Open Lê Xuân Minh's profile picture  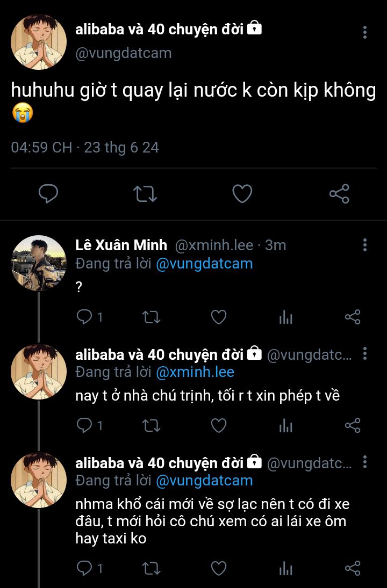(39, 263)
